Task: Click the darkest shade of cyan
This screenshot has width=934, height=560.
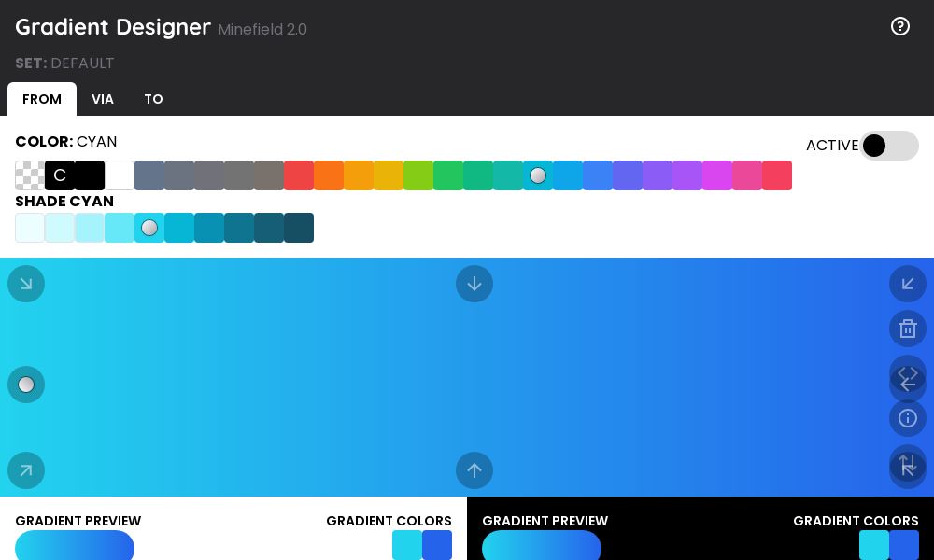Action: [299, 228]
